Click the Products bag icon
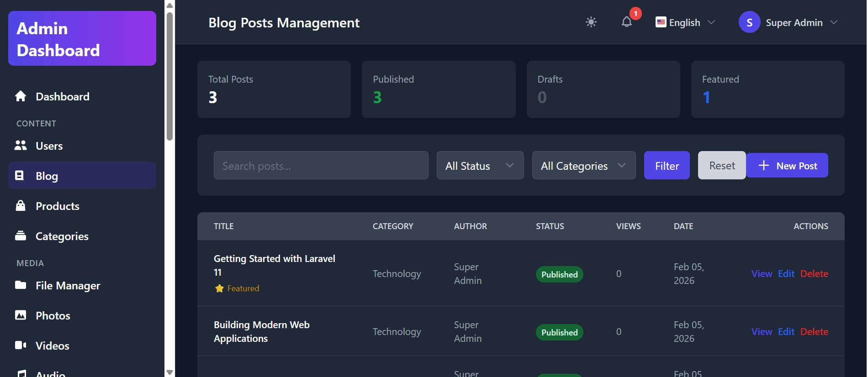 pos(21,206)
